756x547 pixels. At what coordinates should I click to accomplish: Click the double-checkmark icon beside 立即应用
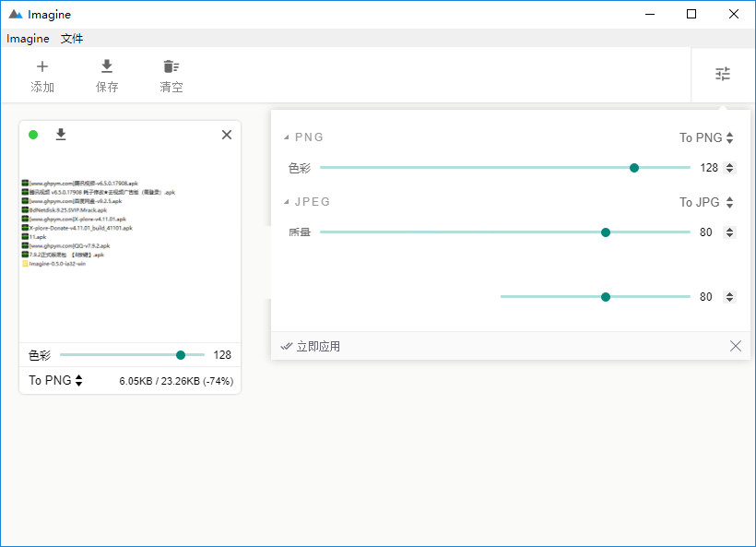coord(288,346)
